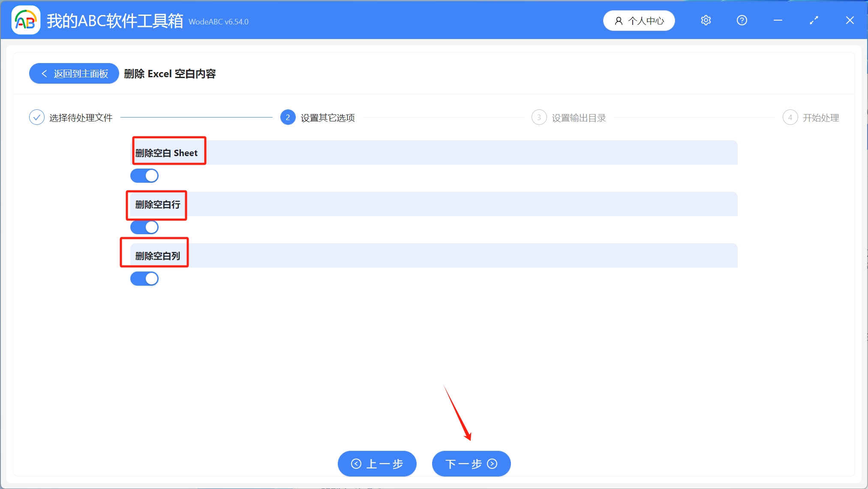Click the user icon in 个人中心

click(619, 21)
